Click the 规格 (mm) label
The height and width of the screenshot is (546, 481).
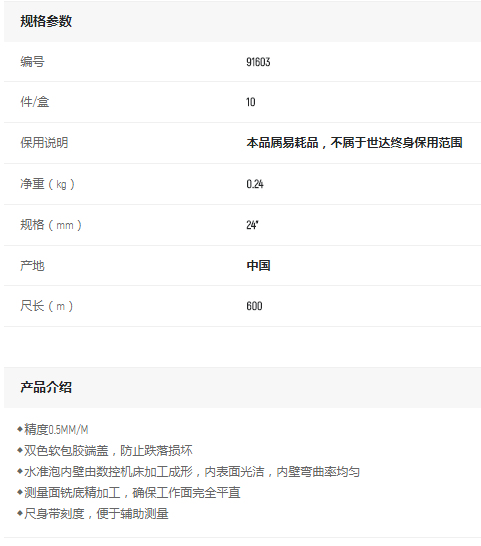(51, 225)
